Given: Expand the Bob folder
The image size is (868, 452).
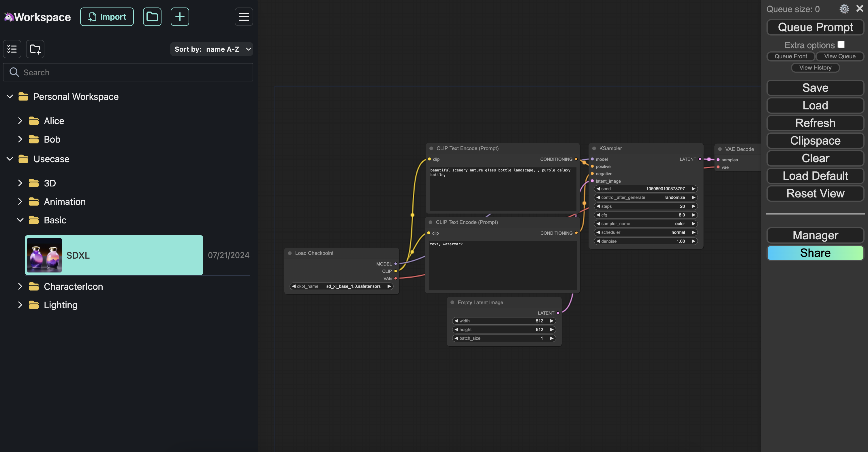Looking at the screenshot, I should click(x=20, y=139).
